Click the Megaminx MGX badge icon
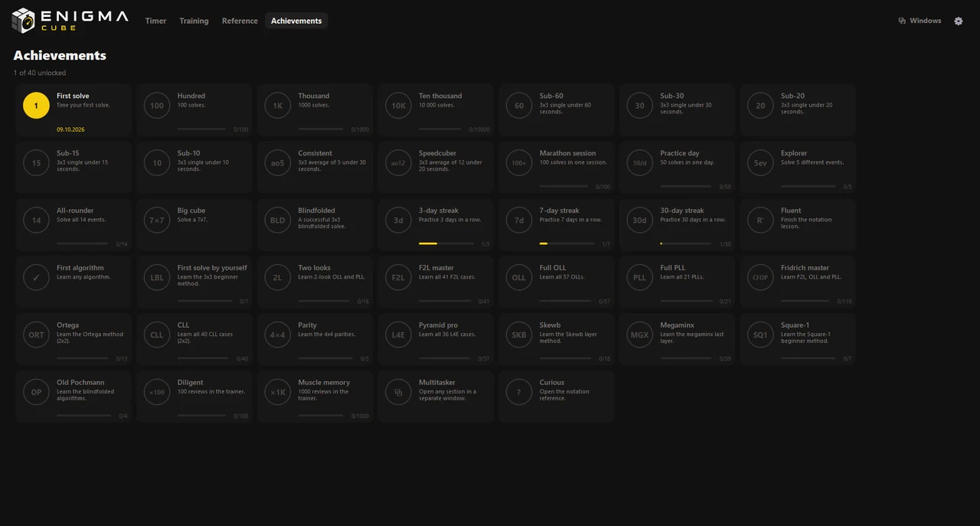 pyautogui.click(x=640, y=335)
